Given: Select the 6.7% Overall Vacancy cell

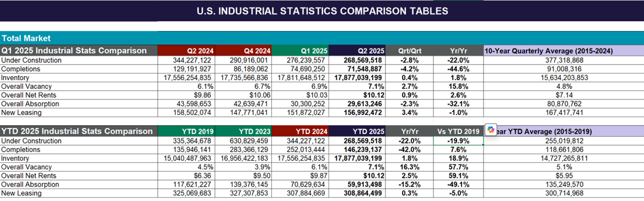Looking at the screenshot, I should coord(243,86).
